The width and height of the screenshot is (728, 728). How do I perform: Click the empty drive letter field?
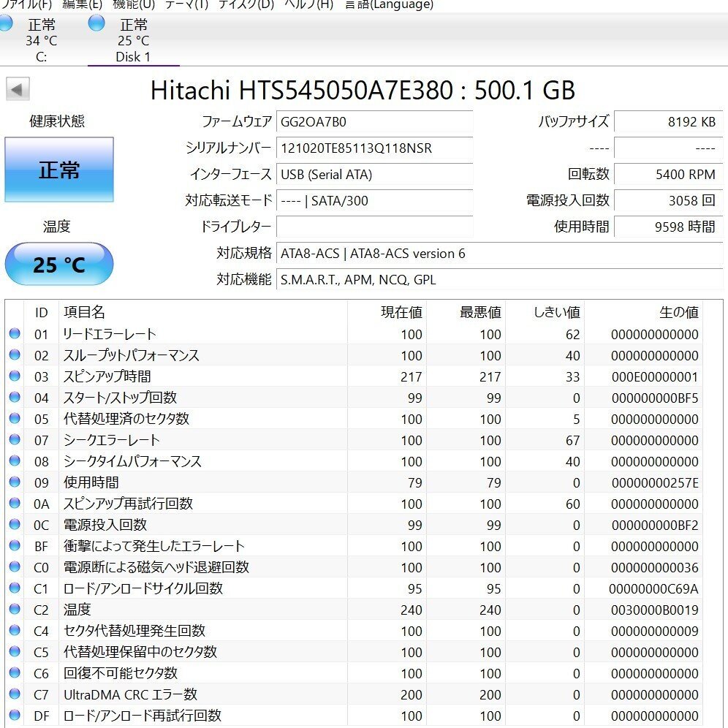(x=374, y=227)
